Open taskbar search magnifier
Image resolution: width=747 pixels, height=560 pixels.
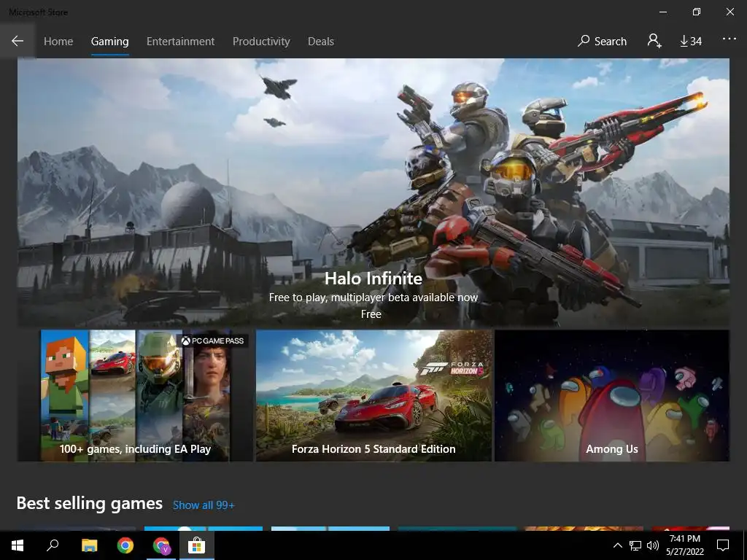coord(53,545)
